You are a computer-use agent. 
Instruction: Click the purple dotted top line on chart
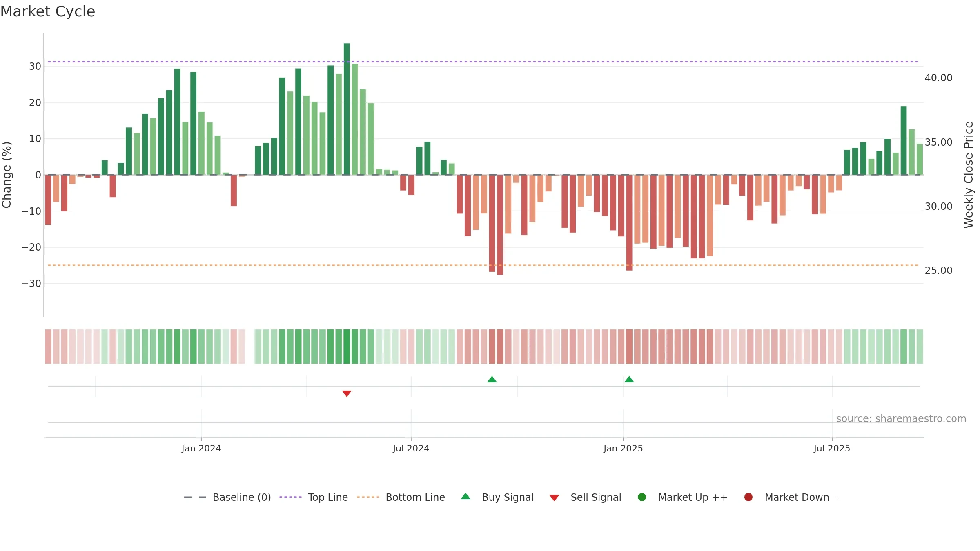click(483, 62)
